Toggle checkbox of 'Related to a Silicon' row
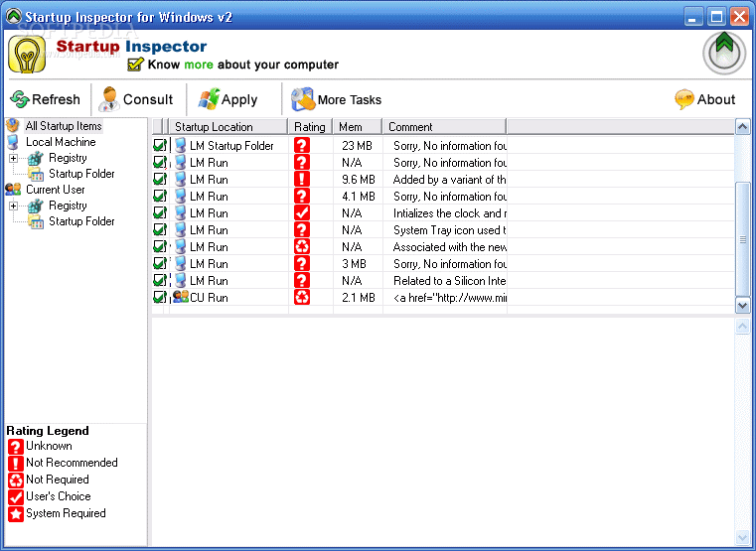Screen dimensions: 756x551 tap(160, 280)
